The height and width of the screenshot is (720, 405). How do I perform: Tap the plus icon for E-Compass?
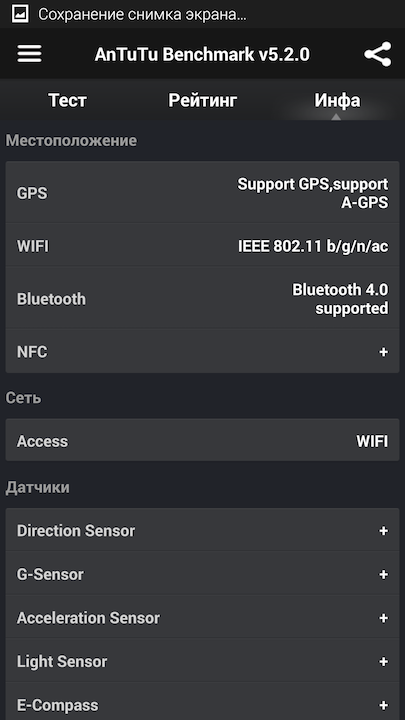tap(383, 705)
